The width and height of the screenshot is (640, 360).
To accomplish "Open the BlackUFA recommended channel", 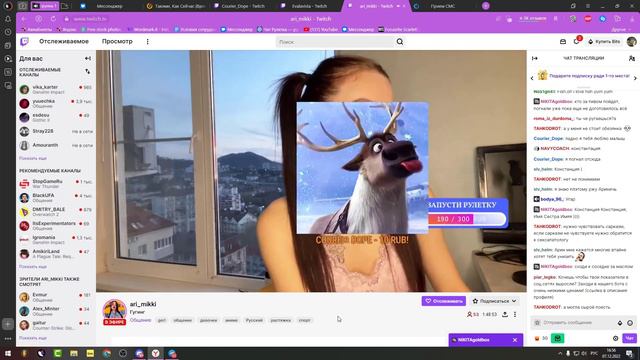I will (56, 198).
